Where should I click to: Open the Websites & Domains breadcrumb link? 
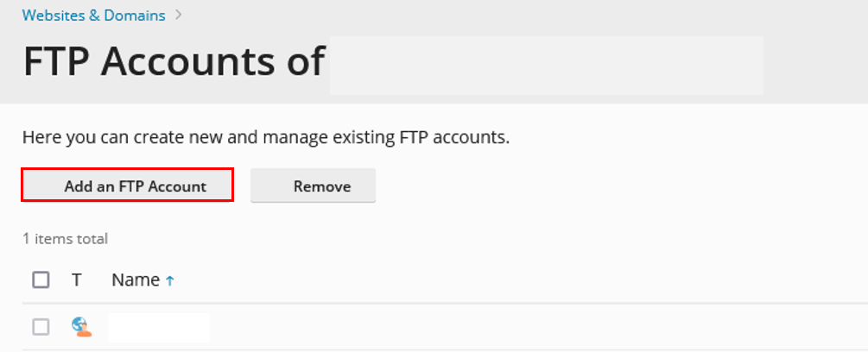tap(93, 15)
